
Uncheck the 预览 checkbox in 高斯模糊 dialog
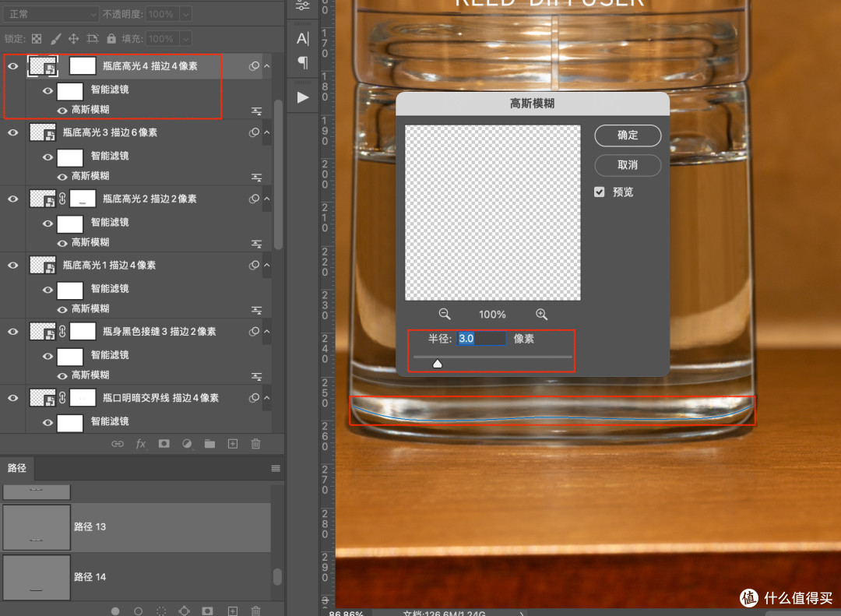click(599, 192)
